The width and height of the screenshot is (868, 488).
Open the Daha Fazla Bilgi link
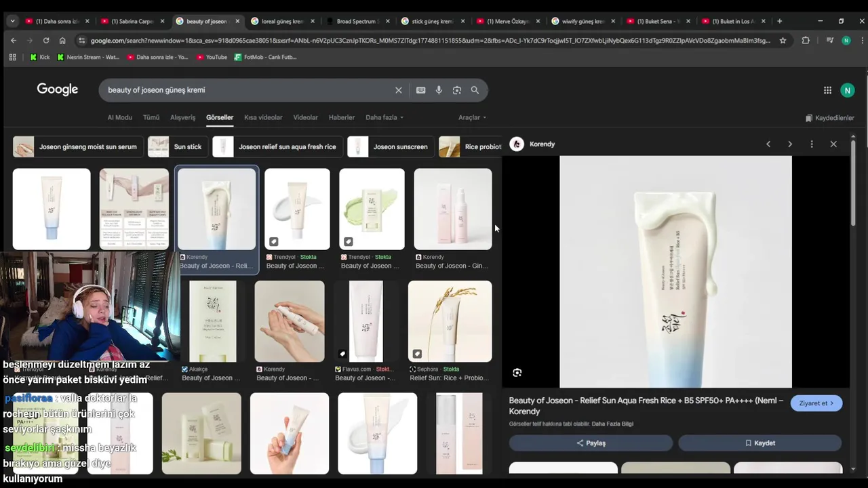tap(612, 424)
